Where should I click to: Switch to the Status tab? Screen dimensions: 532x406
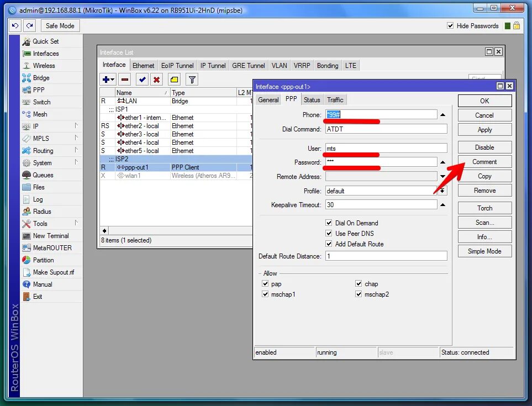coord(312,100)
